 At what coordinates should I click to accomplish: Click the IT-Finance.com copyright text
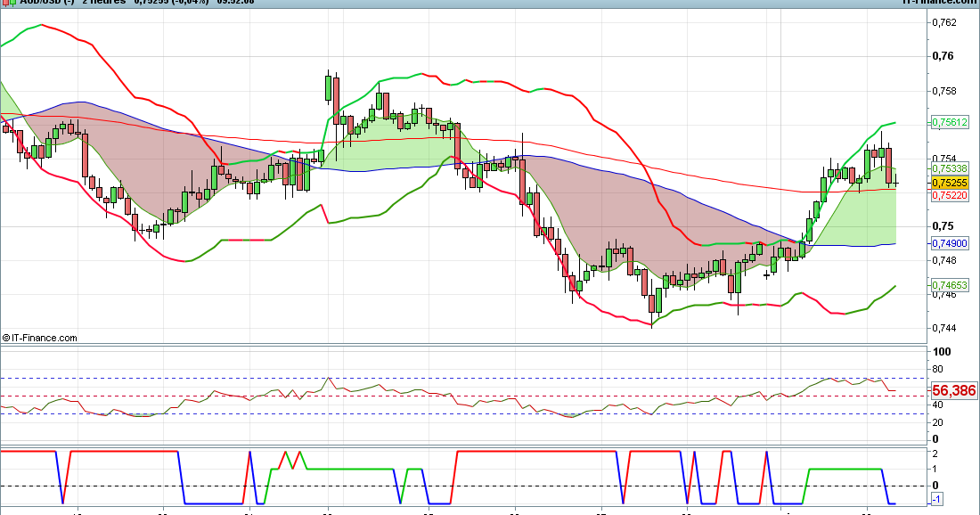(x=39, y=338)
